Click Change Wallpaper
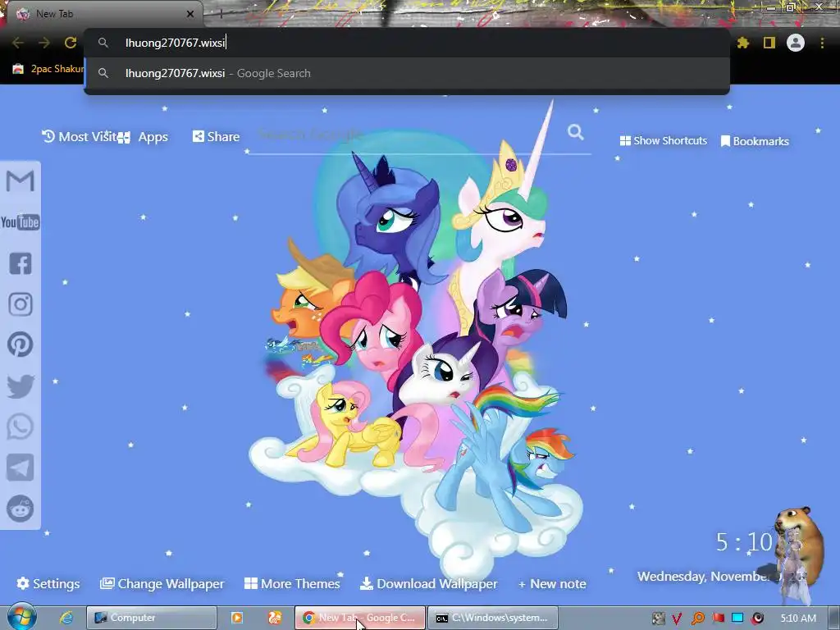Image resolution: width=840 pixels, height=630 pixels. point(162,583)
